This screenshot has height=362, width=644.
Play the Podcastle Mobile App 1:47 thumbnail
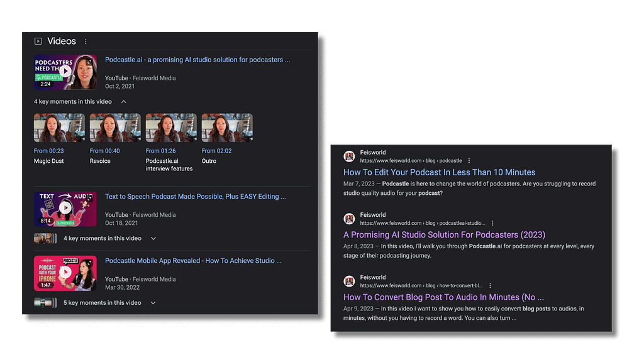[x=65, y=273]
